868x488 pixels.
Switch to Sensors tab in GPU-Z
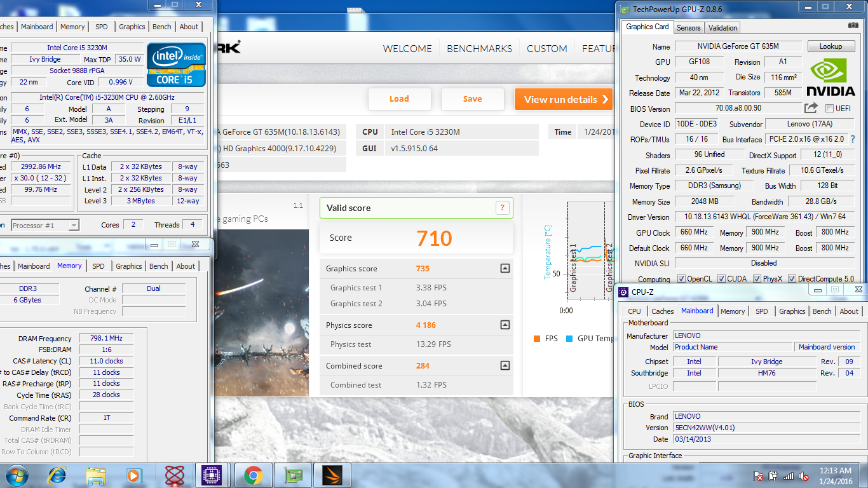[x=688, y=28]
